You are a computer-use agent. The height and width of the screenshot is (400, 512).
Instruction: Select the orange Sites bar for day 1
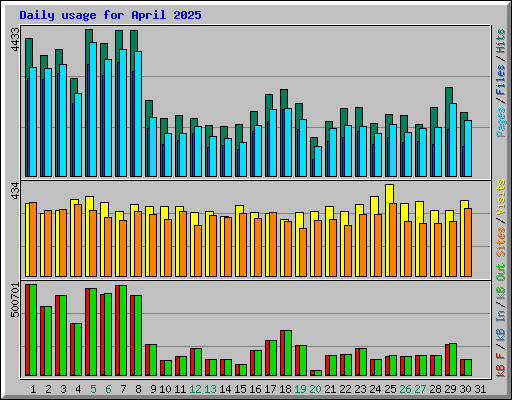pos(33,239)
